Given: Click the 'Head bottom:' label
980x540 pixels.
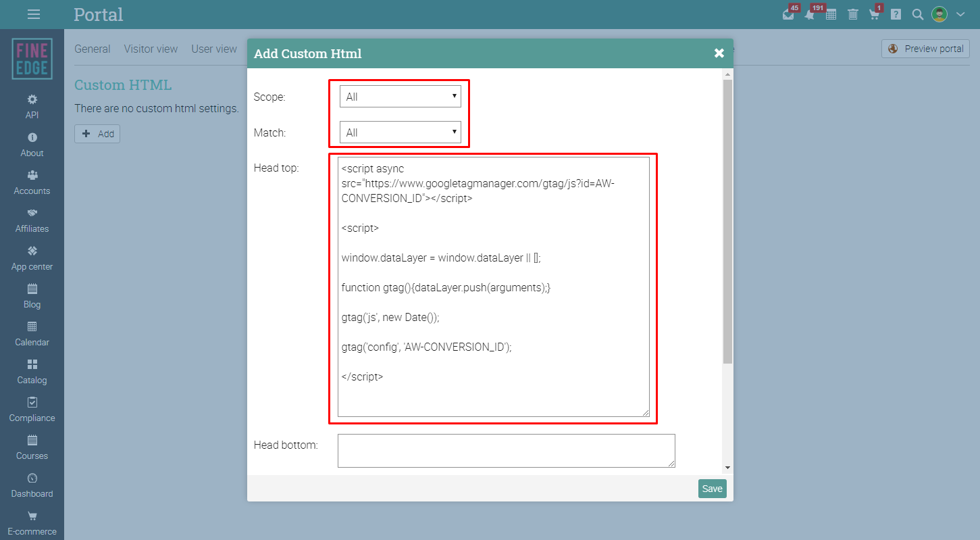Looking at the screenshot, I should tap(286, 445).
